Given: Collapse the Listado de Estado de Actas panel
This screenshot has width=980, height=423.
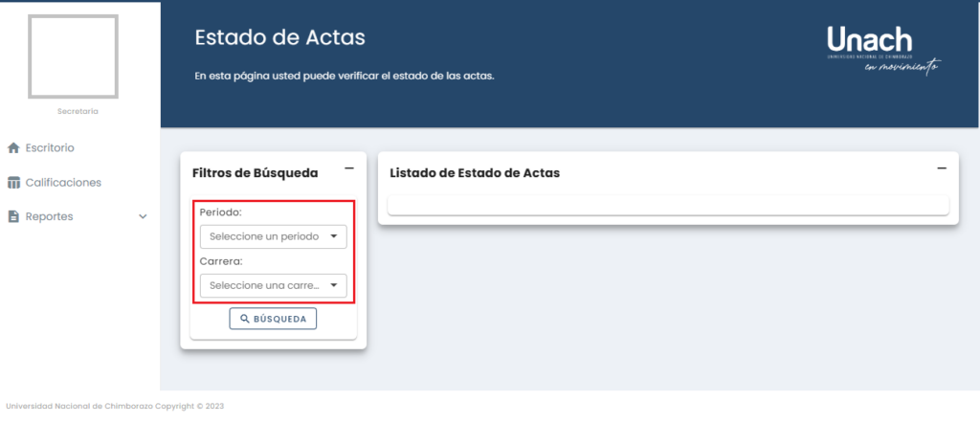Looking at the screenshot, I should click(942, 168).
